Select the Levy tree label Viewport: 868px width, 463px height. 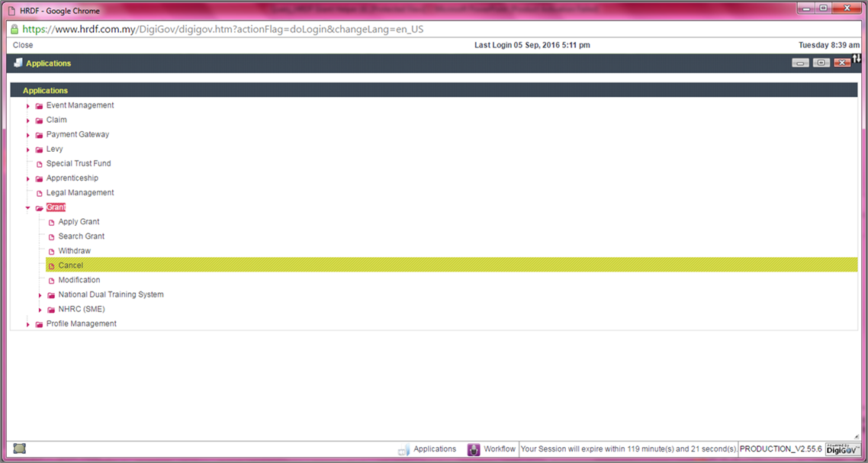pyautogui.click(x=55, y=149)
